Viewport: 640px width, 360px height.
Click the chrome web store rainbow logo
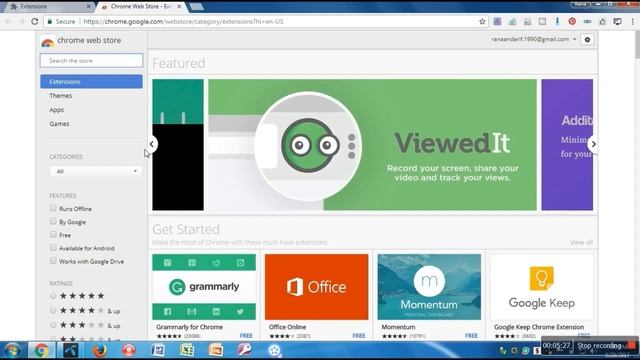(x=47, y=42)
